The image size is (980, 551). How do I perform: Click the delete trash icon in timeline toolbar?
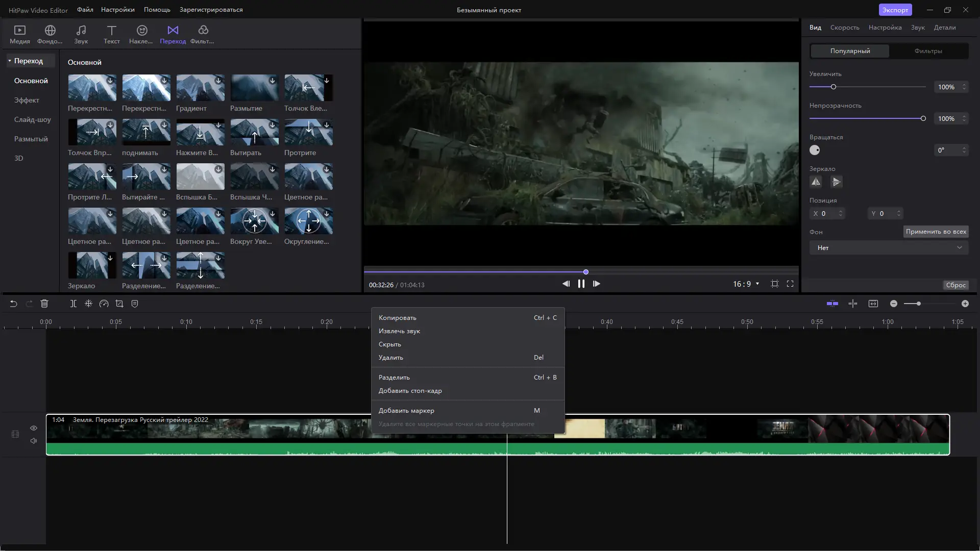pos(44,304)
